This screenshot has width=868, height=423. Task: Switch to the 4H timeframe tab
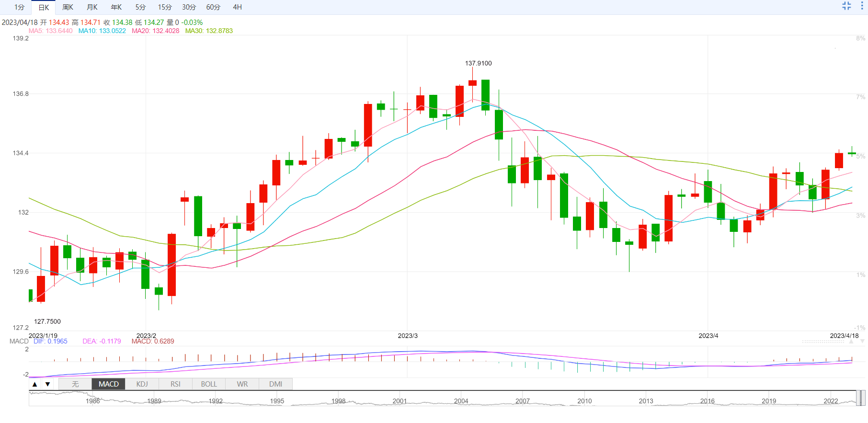pyautogui.click(x=237, y=7)
